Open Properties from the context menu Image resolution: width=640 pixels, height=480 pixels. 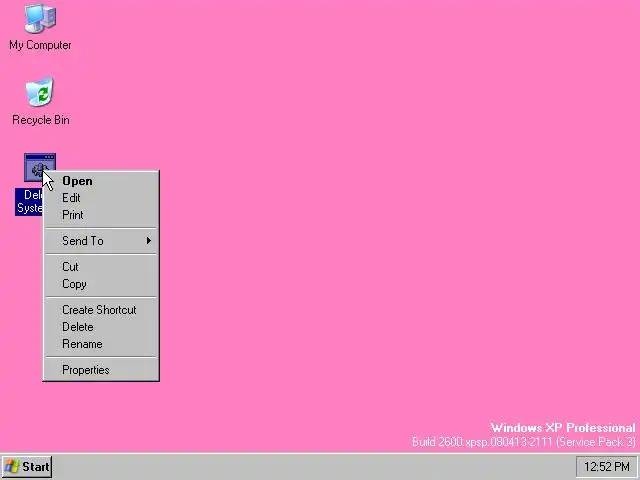point(101,370)
